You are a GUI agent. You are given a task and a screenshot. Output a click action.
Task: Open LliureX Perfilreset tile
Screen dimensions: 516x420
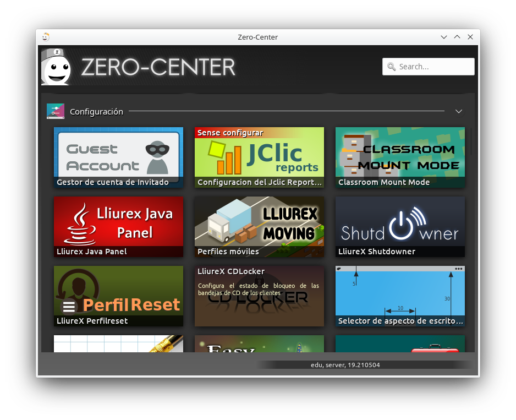point(118,296)
